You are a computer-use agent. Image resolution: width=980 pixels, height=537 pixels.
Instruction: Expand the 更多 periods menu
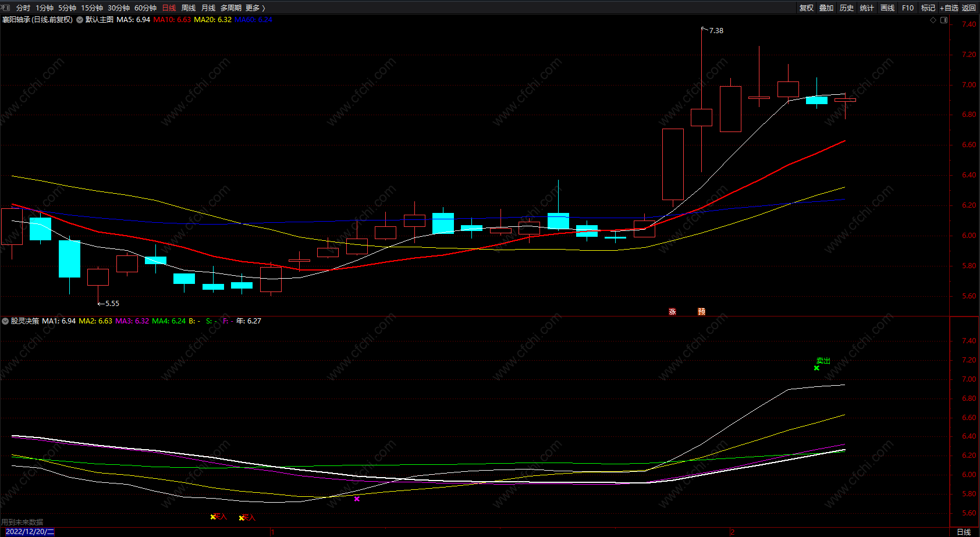pyautogui.click(x=255, y=8)
